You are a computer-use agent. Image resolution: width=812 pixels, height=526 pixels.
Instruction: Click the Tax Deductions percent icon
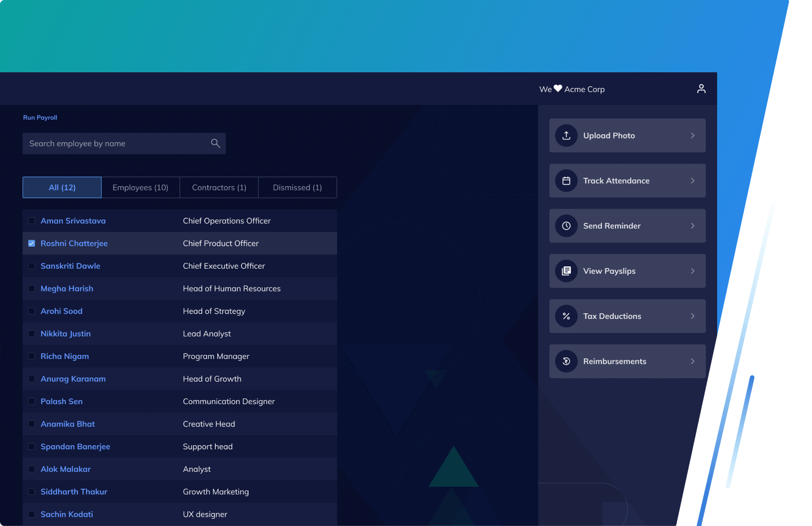(566, 316)
